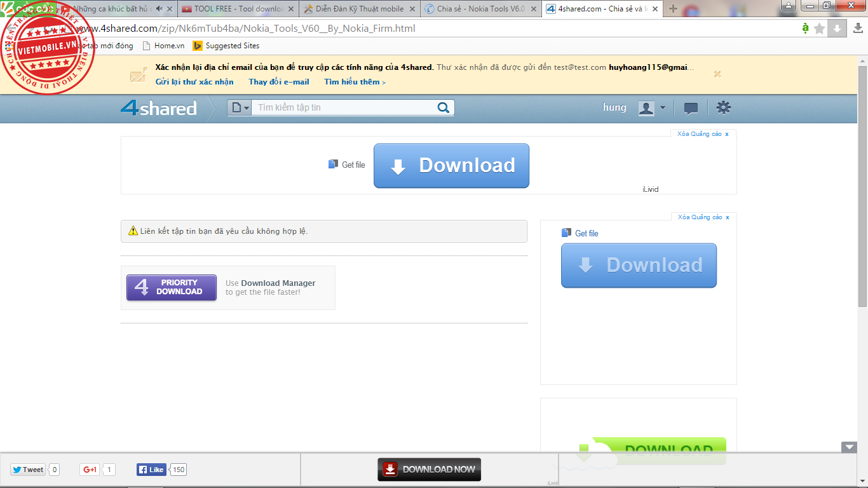
Task: Click the iLivid label in the top ad
Action: tap(651, 189)
